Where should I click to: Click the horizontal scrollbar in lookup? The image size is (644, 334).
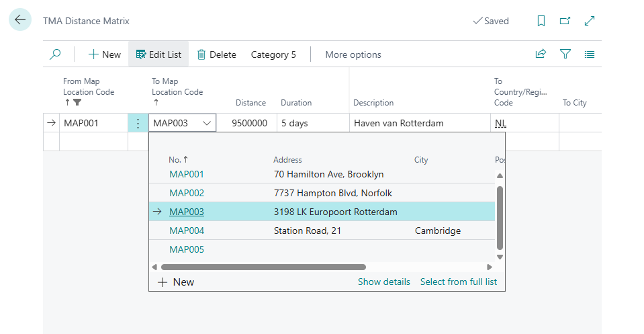[x=263, y=267]
